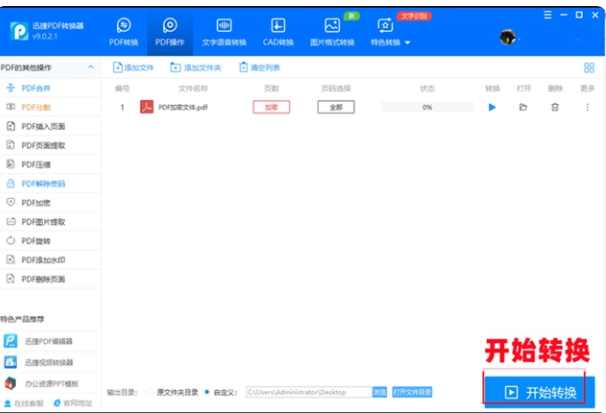The width and height of the screenshot is (606, 413).
Task: Open the user avatar profile
Action: coord(507,37)
